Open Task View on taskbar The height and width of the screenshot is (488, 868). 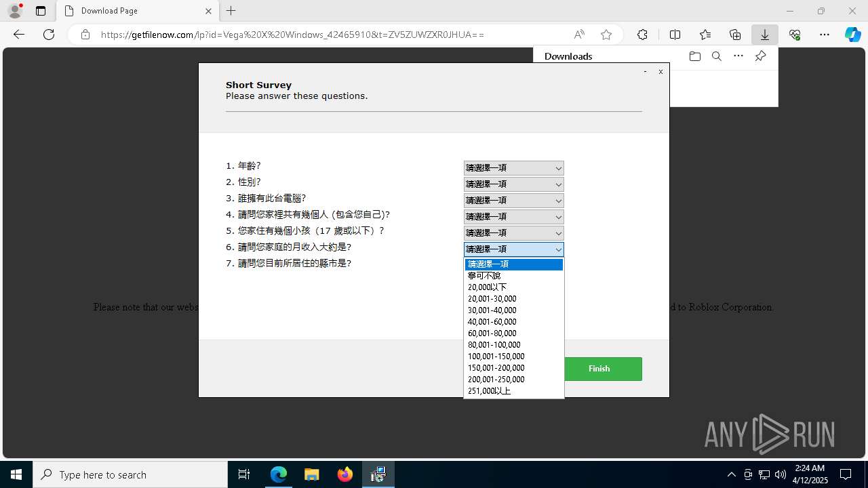coord(244,474)
